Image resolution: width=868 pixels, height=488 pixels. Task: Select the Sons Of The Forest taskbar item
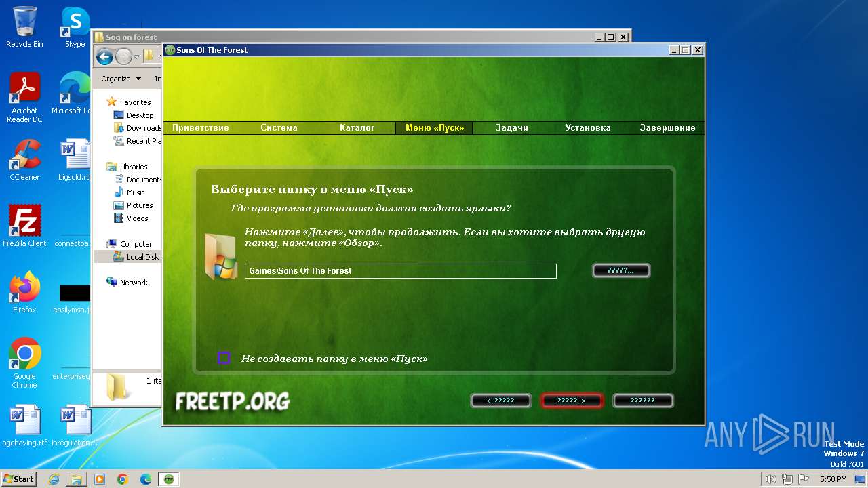(x=169, y=479)
